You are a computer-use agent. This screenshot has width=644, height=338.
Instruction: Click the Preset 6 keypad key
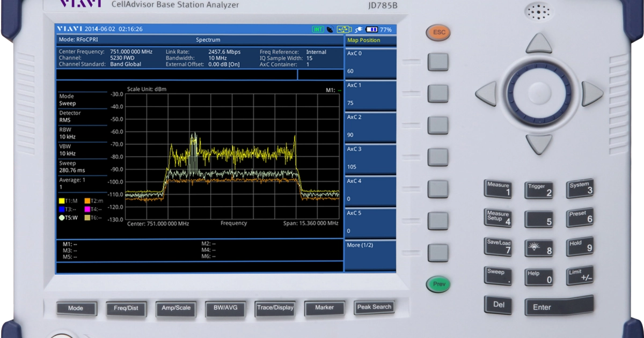[580, 217]
